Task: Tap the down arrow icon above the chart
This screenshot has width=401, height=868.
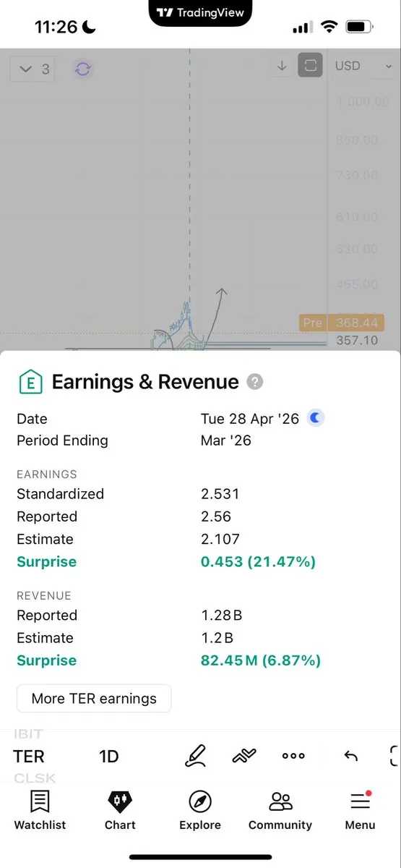Action: click(x=282, y=66)
